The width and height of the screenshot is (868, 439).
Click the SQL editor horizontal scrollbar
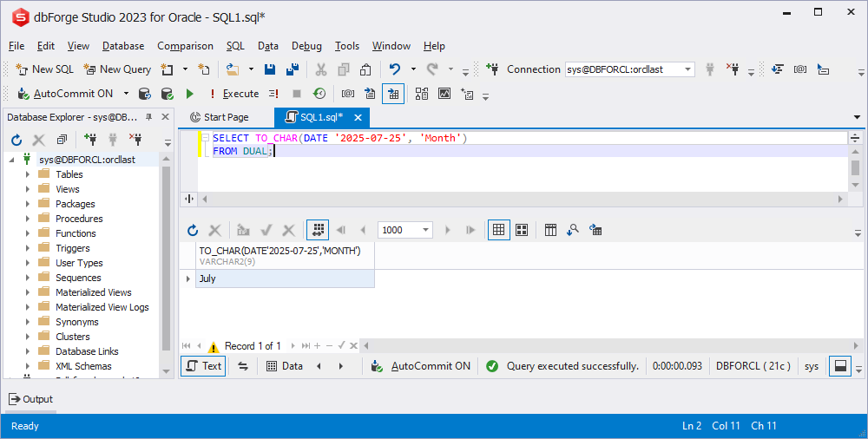pyautogui.click(x=523, y=199)
